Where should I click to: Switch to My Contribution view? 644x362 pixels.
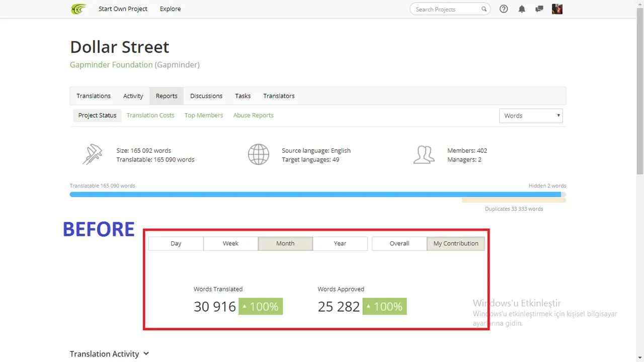(456, 243)
